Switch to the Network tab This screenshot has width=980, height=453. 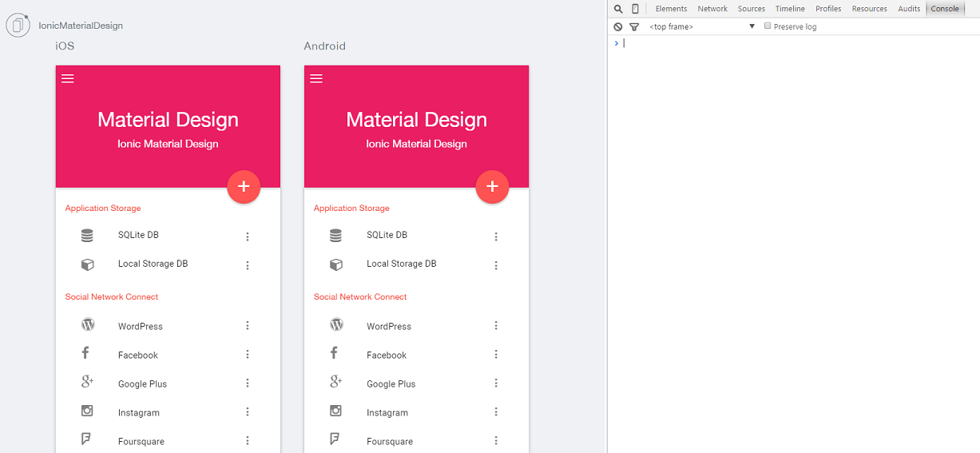(x=712, y=9)
